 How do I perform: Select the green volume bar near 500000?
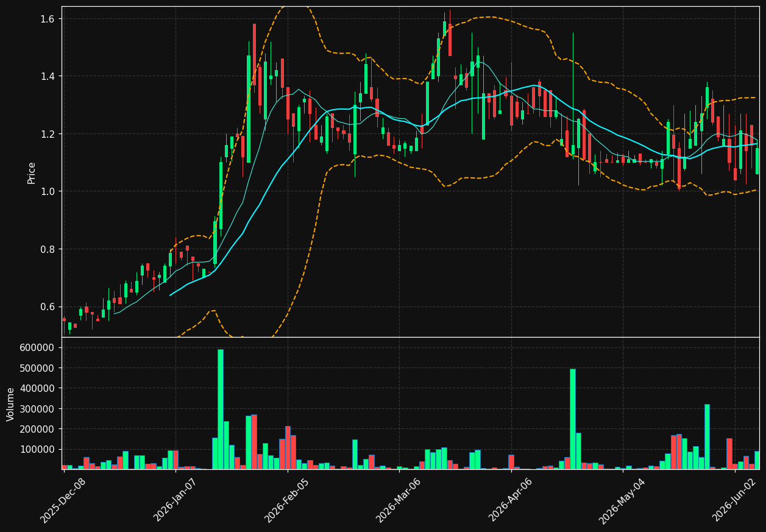tap(573, 419)
